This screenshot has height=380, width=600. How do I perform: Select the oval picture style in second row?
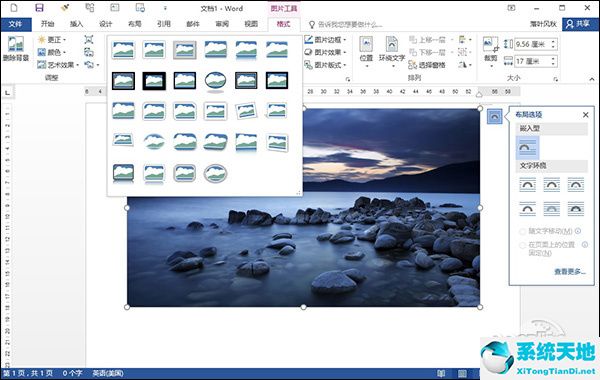click(215, 82)
